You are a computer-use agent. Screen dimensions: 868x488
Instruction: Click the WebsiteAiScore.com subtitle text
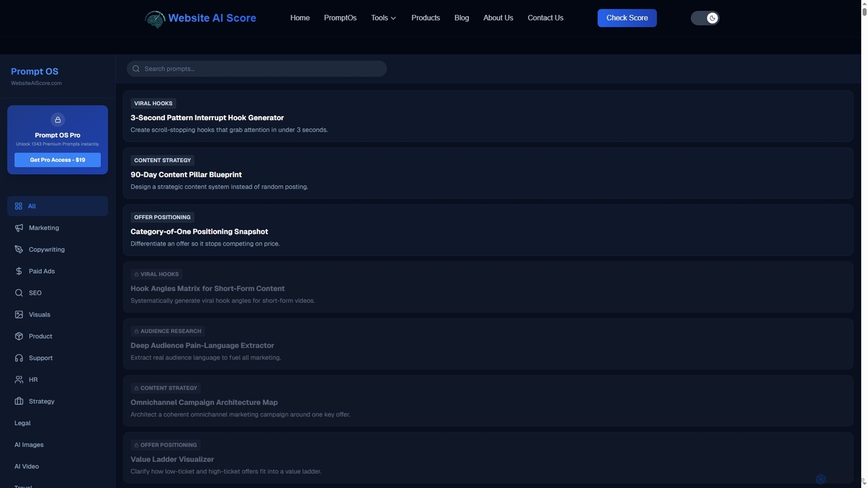(37, 83)
